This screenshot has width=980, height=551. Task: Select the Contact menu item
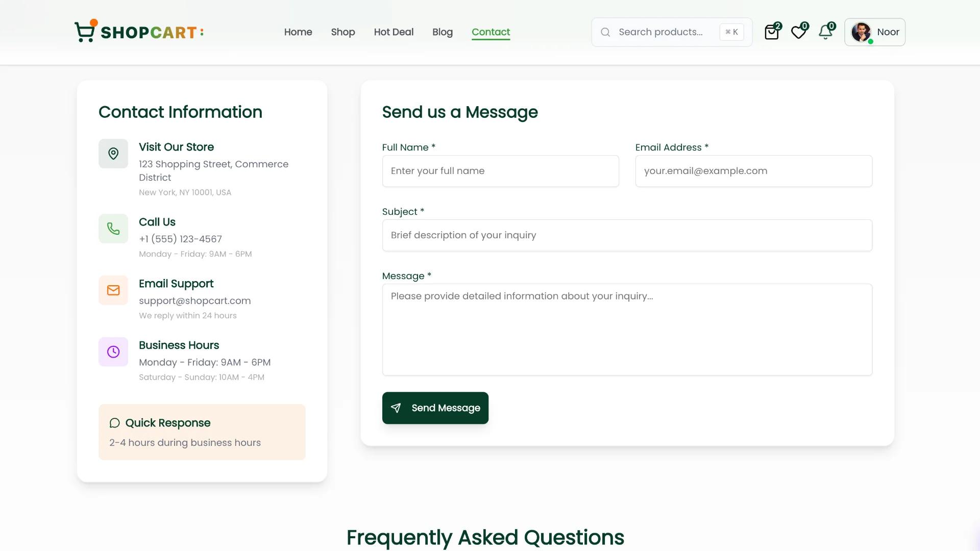(x=491, y=32)
